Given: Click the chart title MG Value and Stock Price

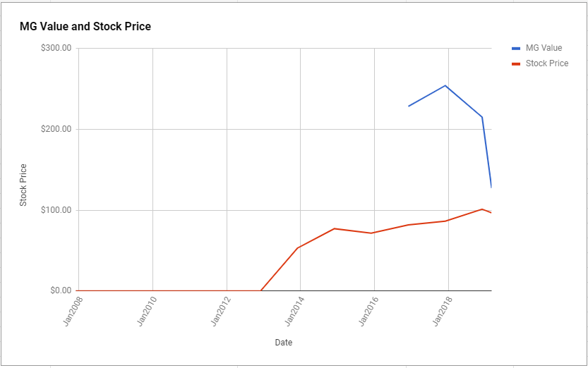Looking at the screenshot, I should (x=85, y=27).
